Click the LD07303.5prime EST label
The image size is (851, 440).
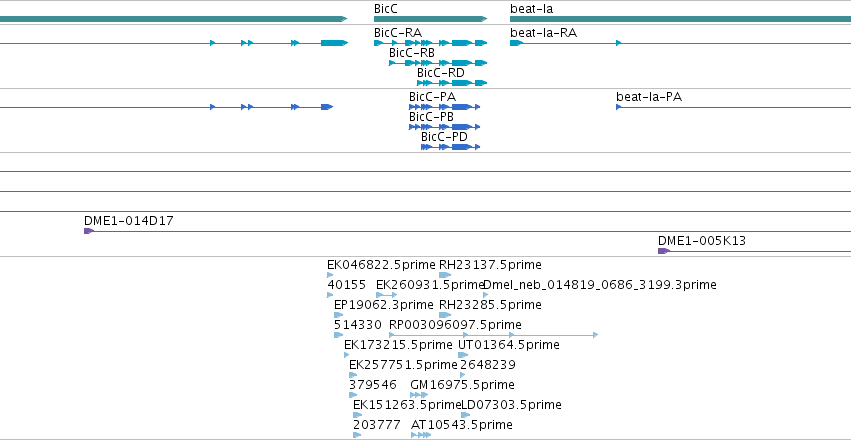click(x=511, y=405)
